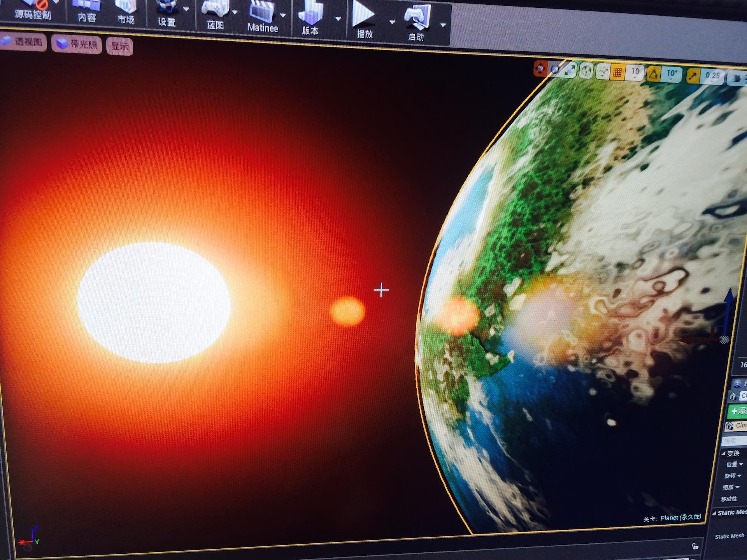Open the 设置 settings toolbar button
The image size is (747, 560).
click(167, 13)
